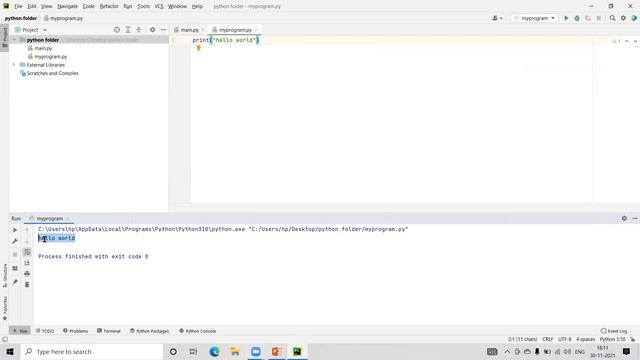
Task: Rerun myprogram from Run panel green arrow
Action: [15, 230]
